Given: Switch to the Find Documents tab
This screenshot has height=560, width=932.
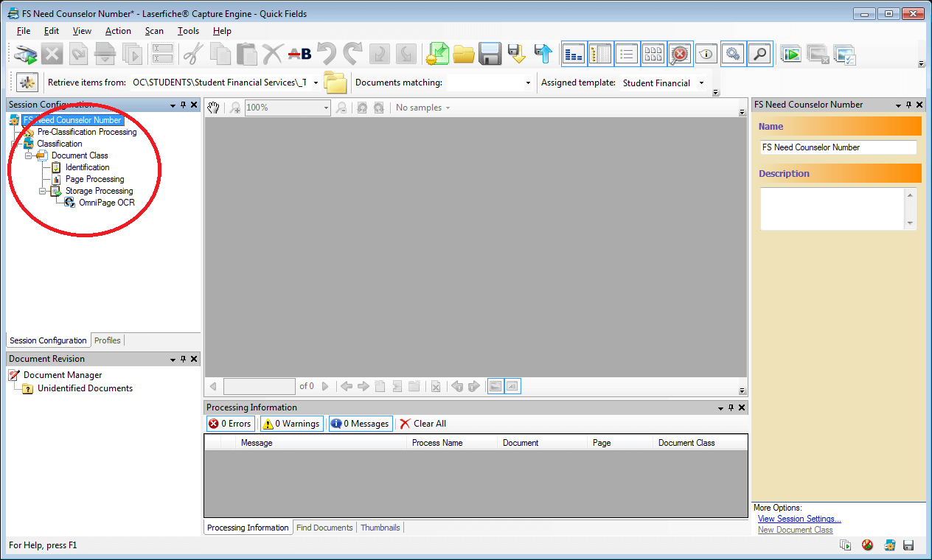Looking at the screenshot, I should click(324, 528).
